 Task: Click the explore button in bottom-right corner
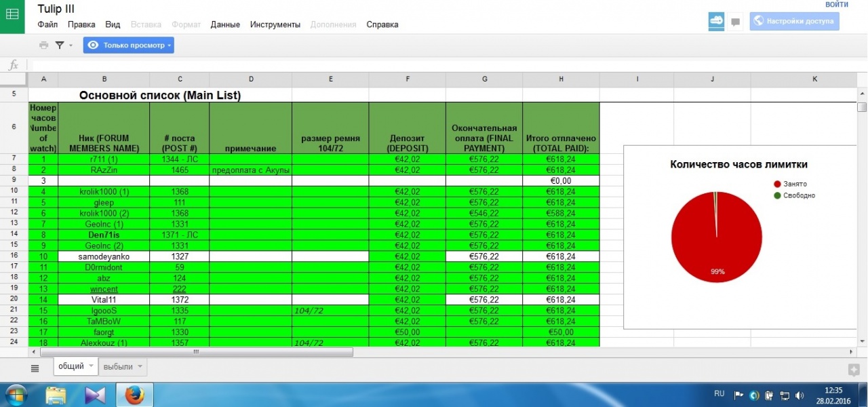854,369
